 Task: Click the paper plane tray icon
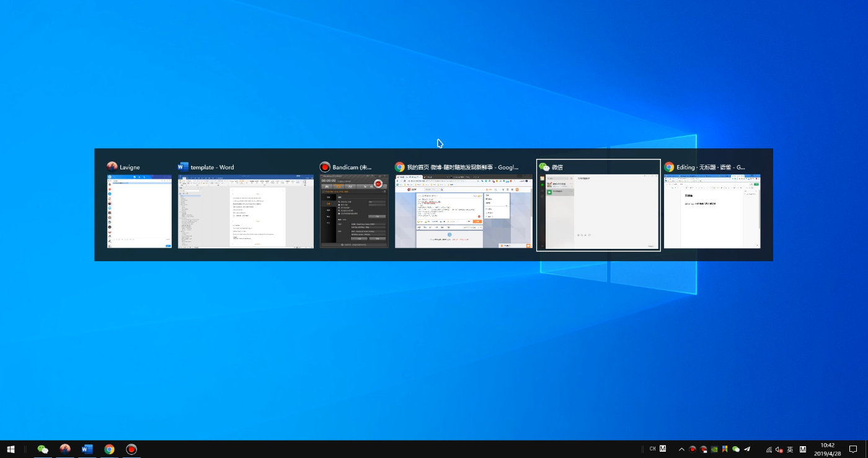tap(746, 449)
